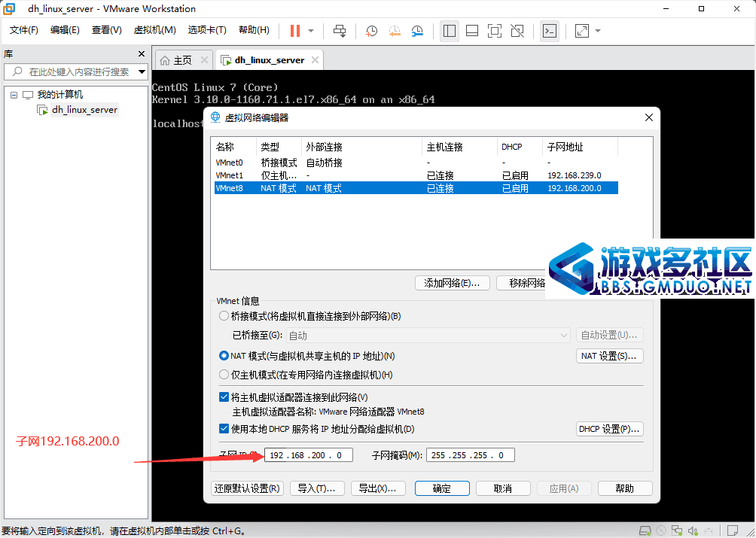The image size is (756, 538).
Task: Open the 查看(V) menu
Action: point(107,30)
